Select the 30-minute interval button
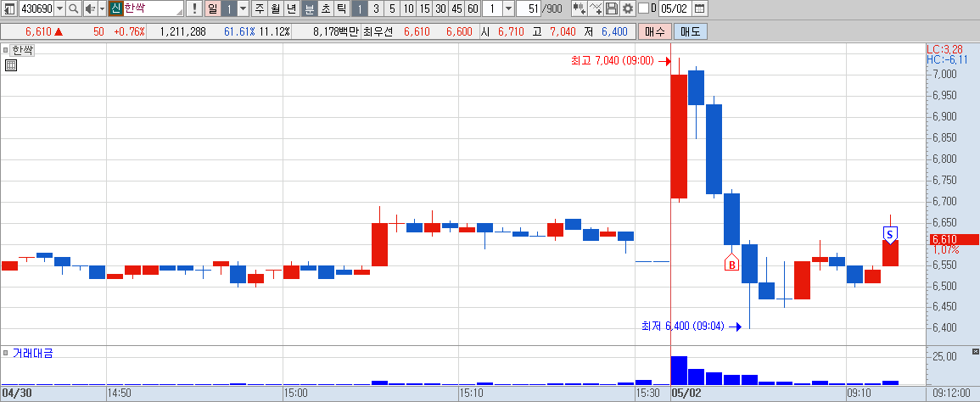This screenshot has height=402, width=980. [x=440, y=8]
